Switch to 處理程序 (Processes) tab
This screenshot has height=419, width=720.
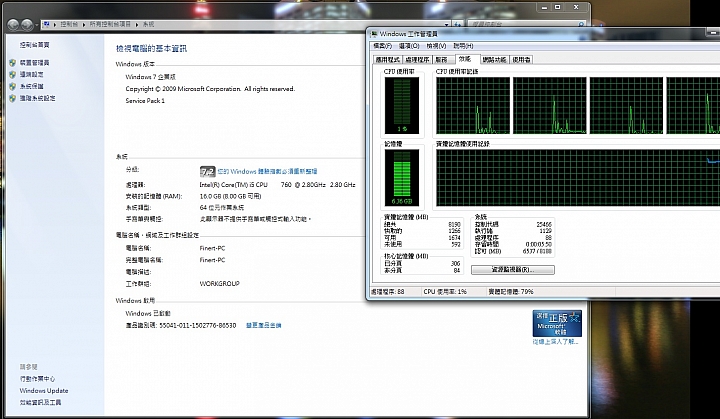click(x=417, y=60)
